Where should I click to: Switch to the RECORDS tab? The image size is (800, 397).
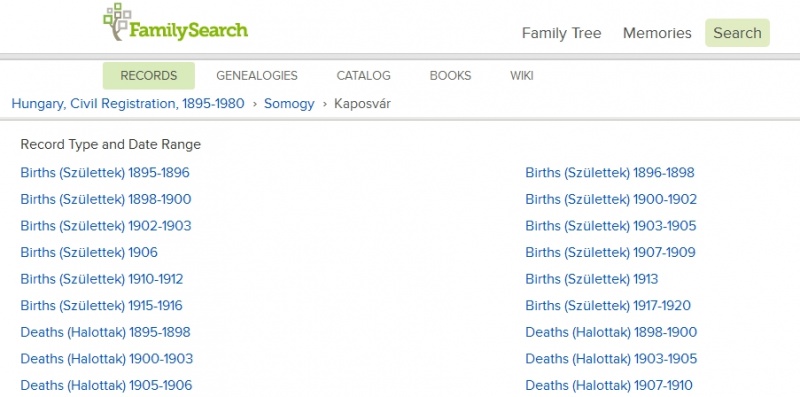coord(148,76)
